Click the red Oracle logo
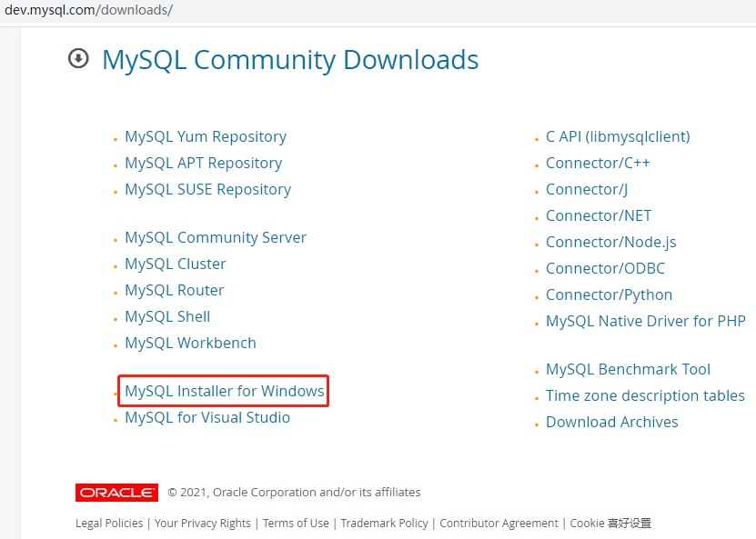756x539 pixels. [x=116, y=493]
